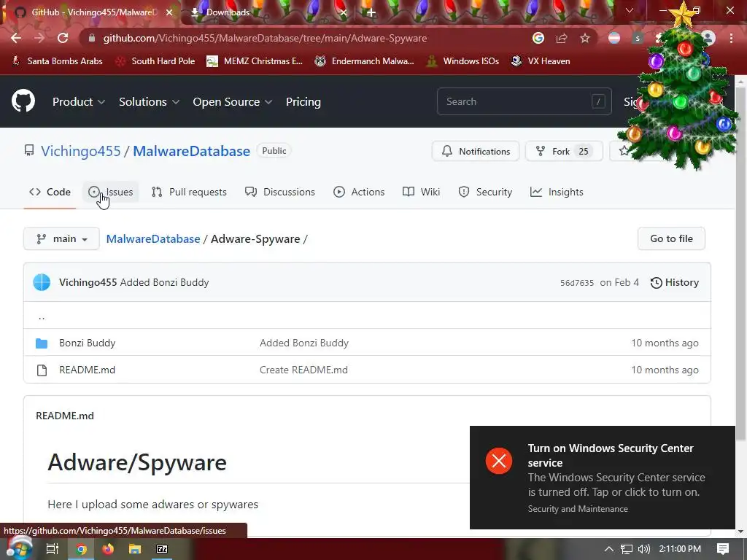Open the Added Bonzi Buddy commit message
The image size is (747, 560).
pos(164,282)
